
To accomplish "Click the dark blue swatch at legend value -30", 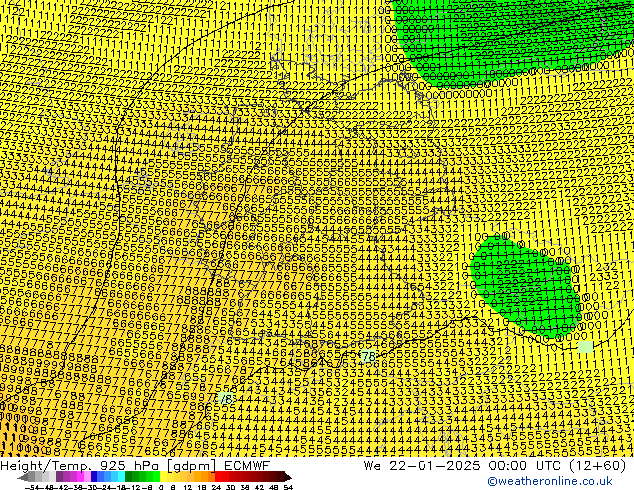I will coord(94,476).
